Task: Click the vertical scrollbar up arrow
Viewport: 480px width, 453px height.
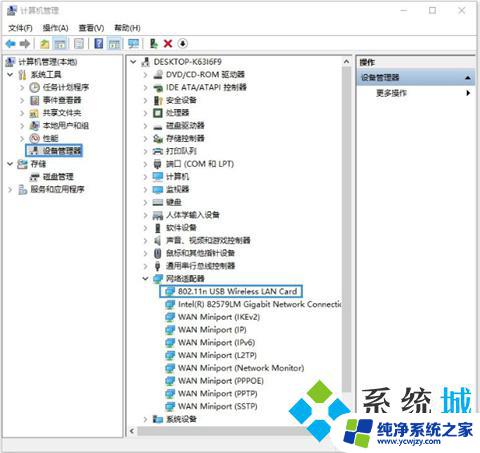Action: [x=346, y=62]
